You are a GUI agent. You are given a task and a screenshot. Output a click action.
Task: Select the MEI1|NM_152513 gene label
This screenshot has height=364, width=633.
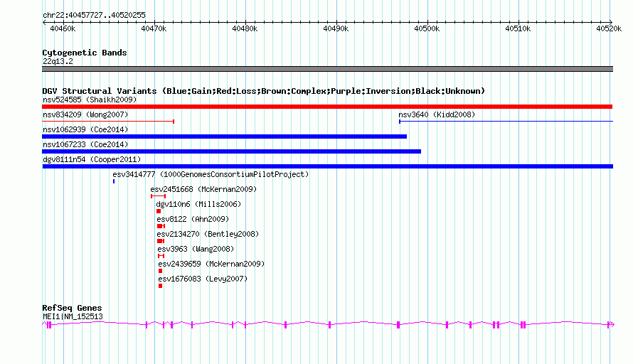click(x=73, y=317)
